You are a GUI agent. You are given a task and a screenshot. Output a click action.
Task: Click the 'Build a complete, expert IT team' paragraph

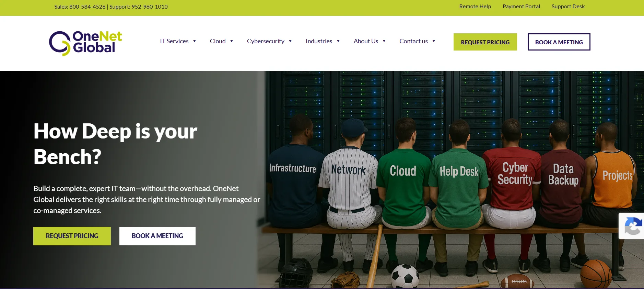tap(147, 200)
